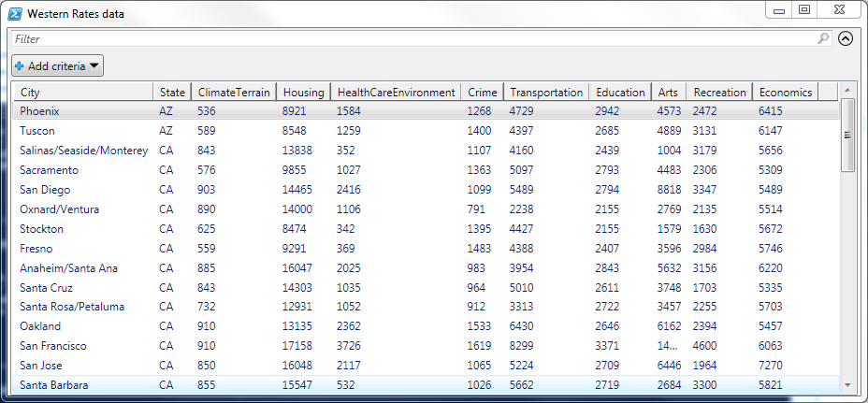The image size is (868, 403).
Task: Click inside the Filter text field
Action: [x=412, y=39]
